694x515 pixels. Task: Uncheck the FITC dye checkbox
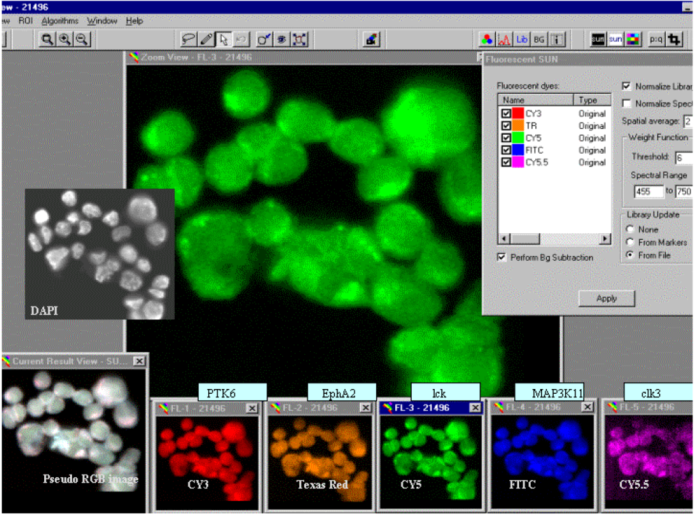click(506, 150)
